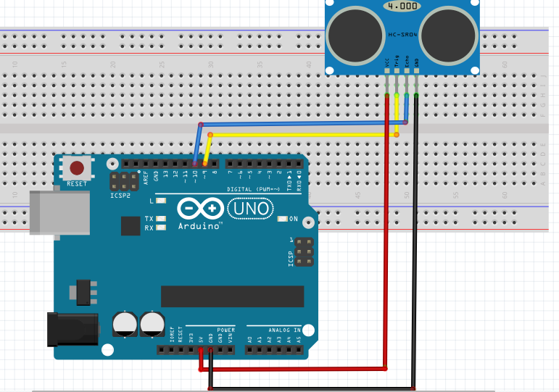559x392 pixels.
Task: Select the long horizontal blue Echo wire
Action: click(x=305, y=124)
